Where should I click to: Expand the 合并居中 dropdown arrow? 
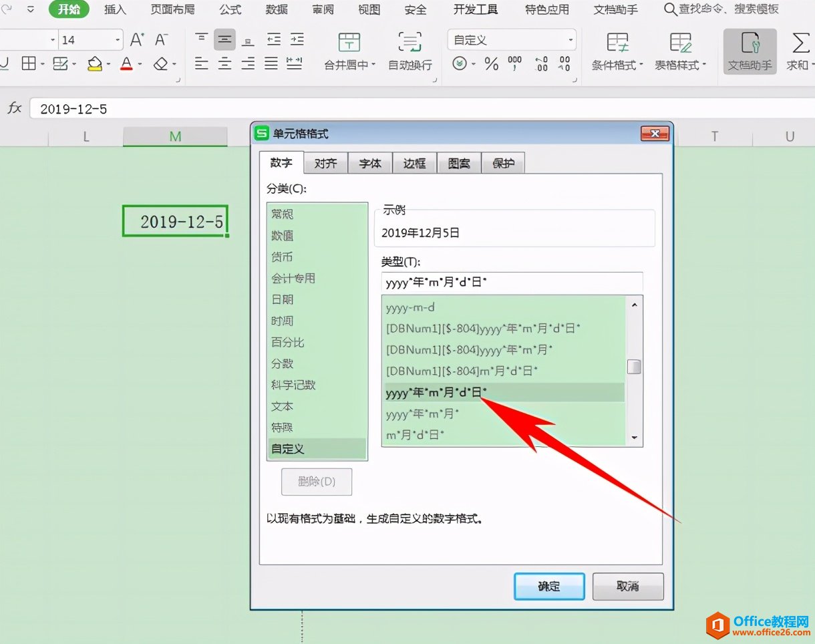pyautogui.click(x=373, y=65)
